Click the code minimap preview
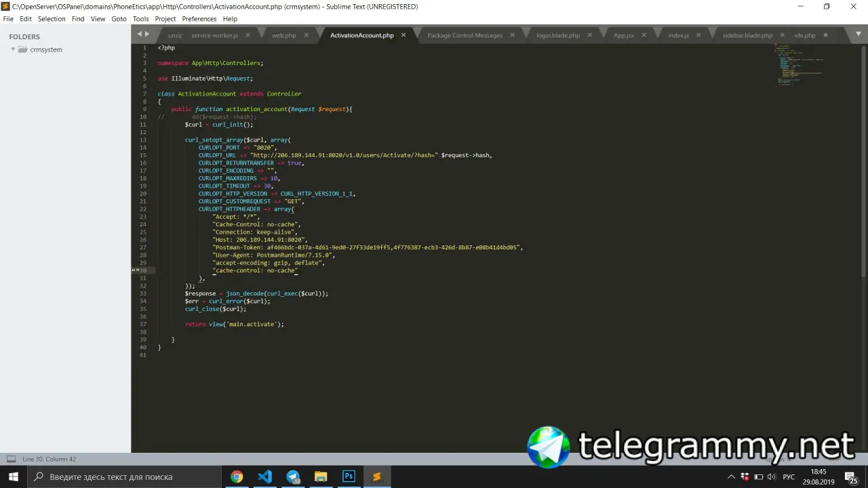This screenshot has height=488, width=868. pyautogui.click(x=800, y=66)
